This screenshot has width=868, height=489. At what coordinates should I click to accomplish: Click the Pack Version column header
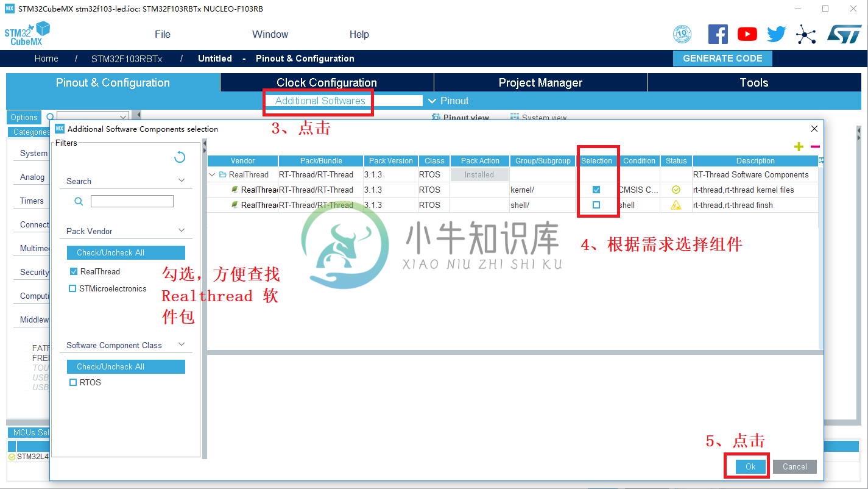[x=391, y=161]
